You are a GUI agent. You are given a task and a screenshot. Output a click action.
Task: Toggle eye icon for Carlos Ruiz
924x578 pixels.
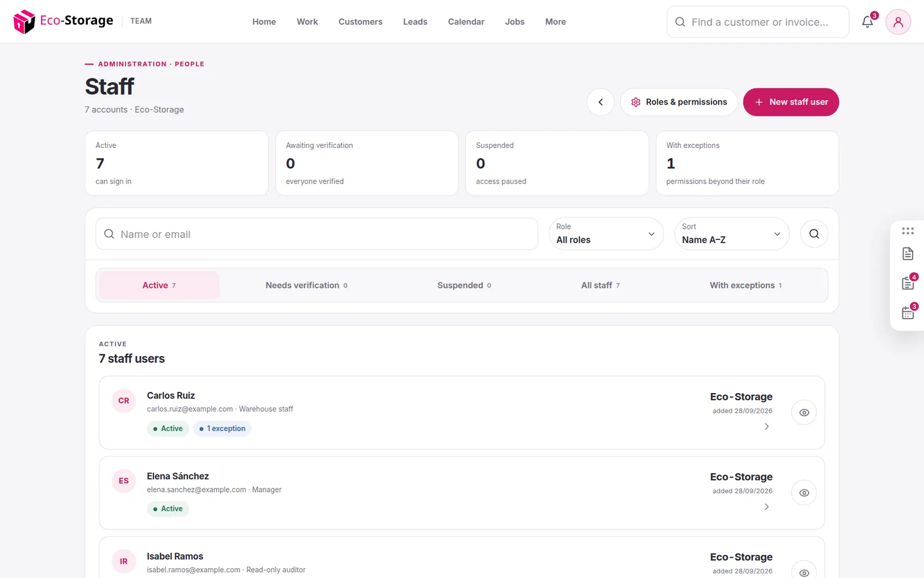pyautogui.click(x=804, y=413)
